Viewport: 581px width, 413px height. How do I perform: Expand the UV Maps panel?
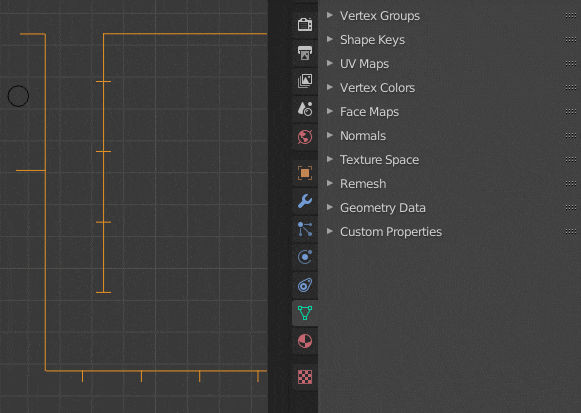coord(329,63)
